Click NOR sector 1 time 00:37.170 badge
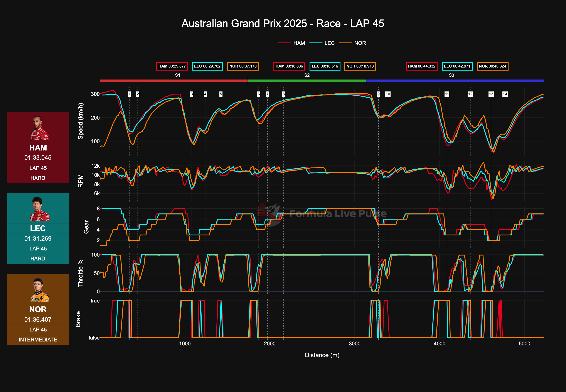This screenshot has width=566, height=392. pyautogui.click(x=243, y=66)
